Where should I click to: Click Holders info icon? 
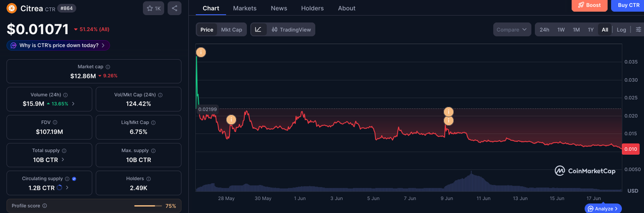coord(149,179)
